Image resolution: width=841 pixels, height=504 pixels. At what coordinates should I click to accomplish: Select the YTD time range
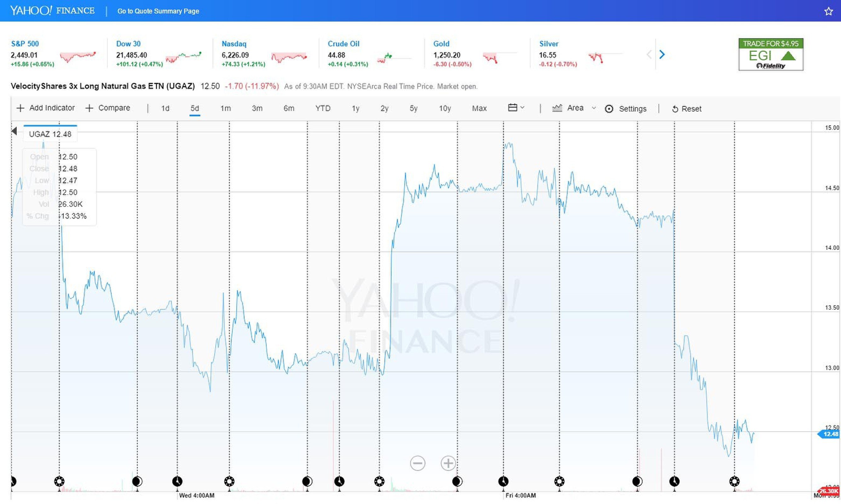click(x=323, y=108)
